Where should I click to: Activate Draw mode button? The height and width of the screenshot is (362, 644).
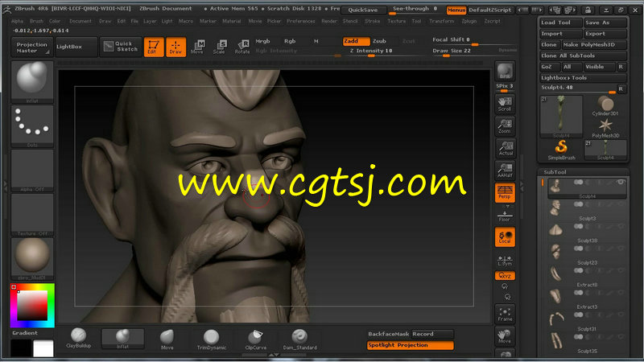click(x=175, y=47)
